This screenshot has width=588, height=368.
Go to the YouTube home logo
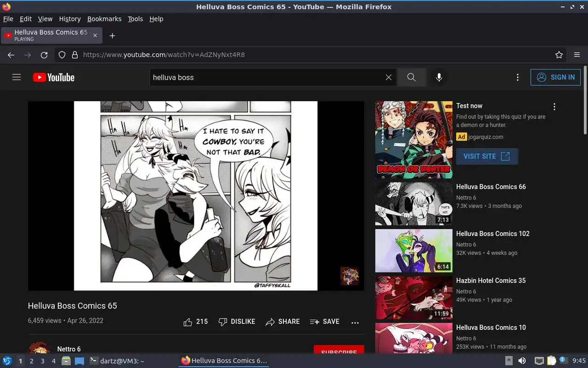(54, 77)
